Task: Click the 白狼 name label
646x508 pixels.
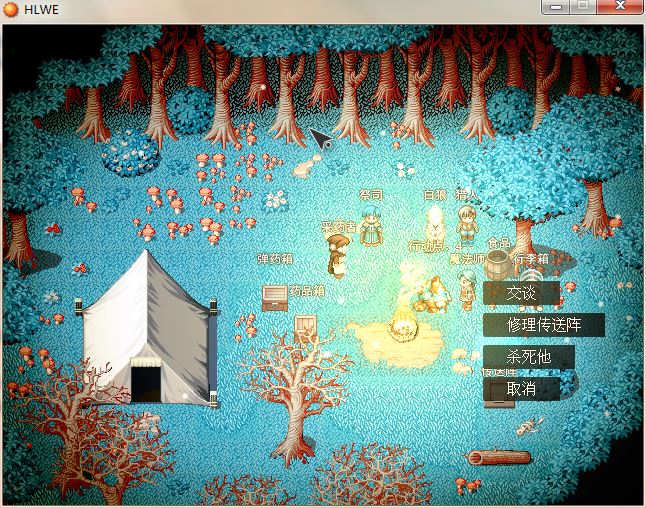Action: [x=435, y=194]
